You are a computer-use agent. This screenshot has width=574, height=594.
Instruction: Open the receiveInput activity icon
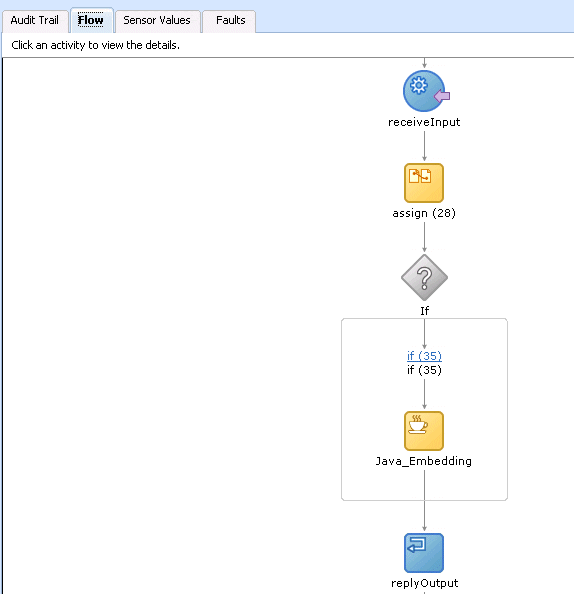tap(425, 91)
